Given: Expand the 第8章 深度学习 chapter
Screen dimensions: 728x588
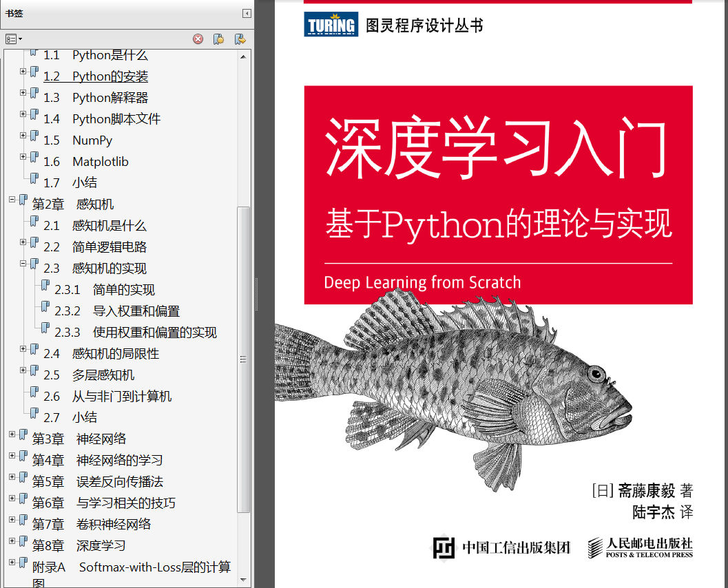Looking at the screenshot, I should tap(12, 540).
